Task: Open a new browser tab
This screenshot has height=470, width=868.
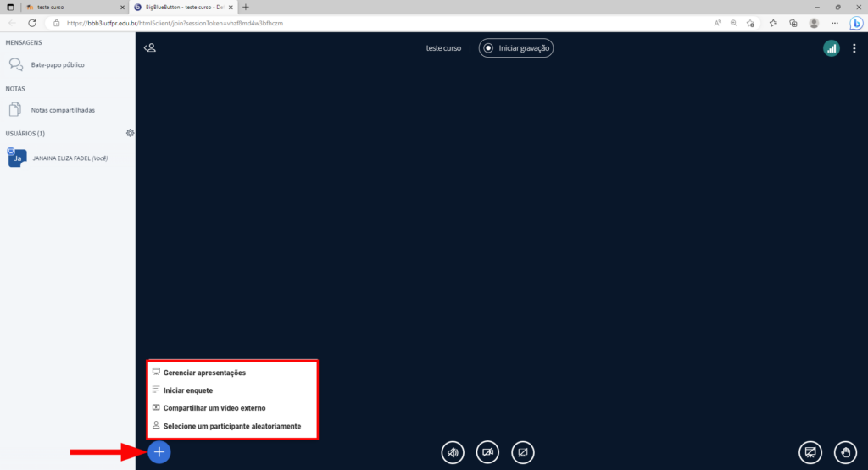Action: click(x=246, y=7)
